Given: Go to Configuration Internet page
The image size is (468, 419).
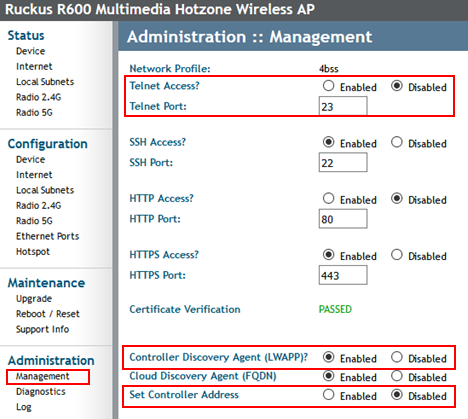Looking at the screenshot, I should (x=34, y=175).
